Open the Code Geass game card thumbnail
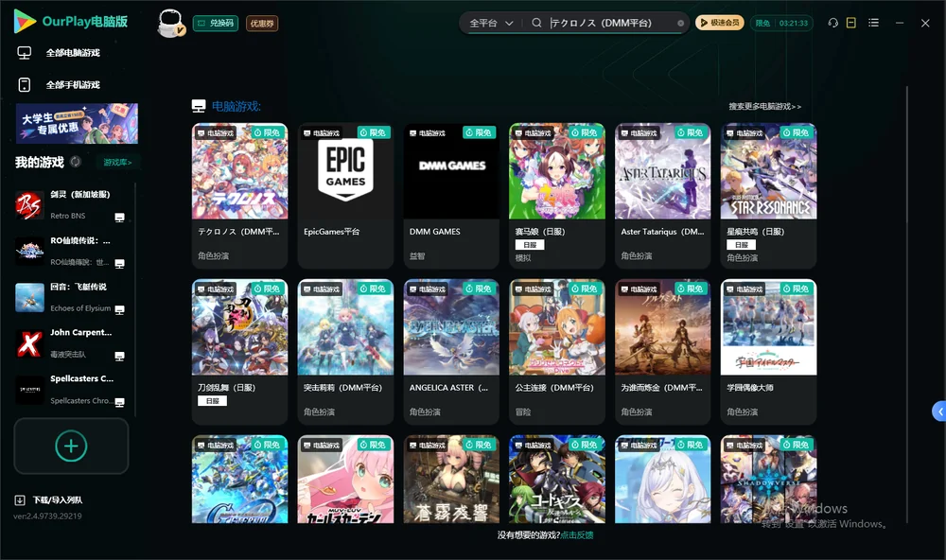This screenshot has height=560, width=946. [x=557, y=480]
